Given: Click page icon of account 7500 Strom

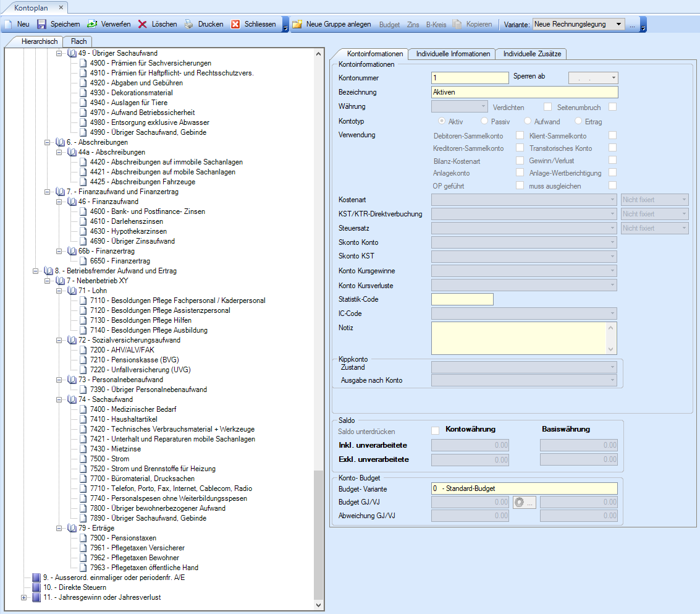Looking at the screenshot, I should click(83, 459).
